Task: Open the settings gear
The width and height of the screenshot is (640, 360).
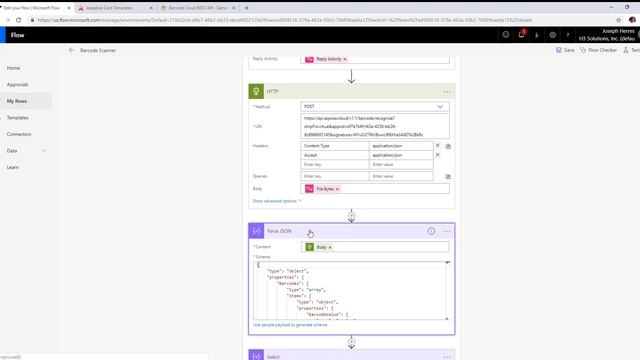Action: (x=553, y=35)
